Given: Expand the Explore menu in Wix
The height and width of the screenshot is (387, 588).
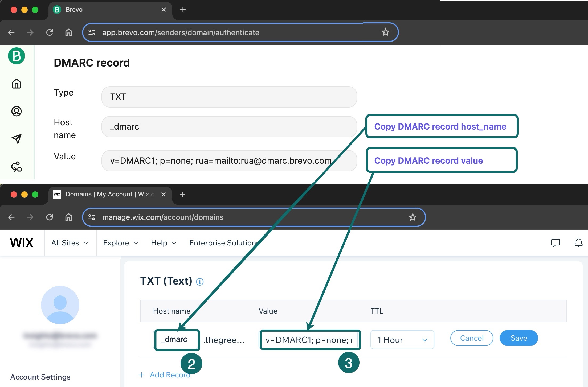Looking at the screenshot, I should (x=121, y=242).
